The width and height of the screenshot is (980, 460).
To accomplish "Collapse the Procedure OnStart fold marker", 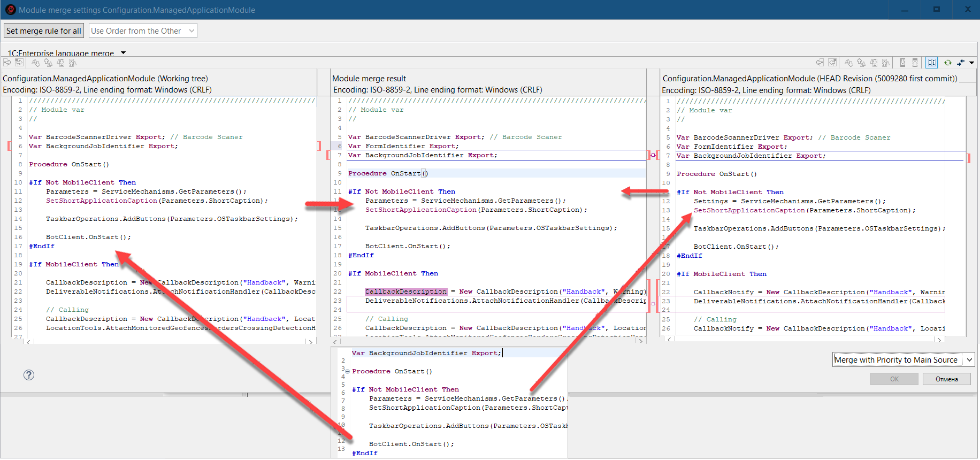I will [347, 371].
